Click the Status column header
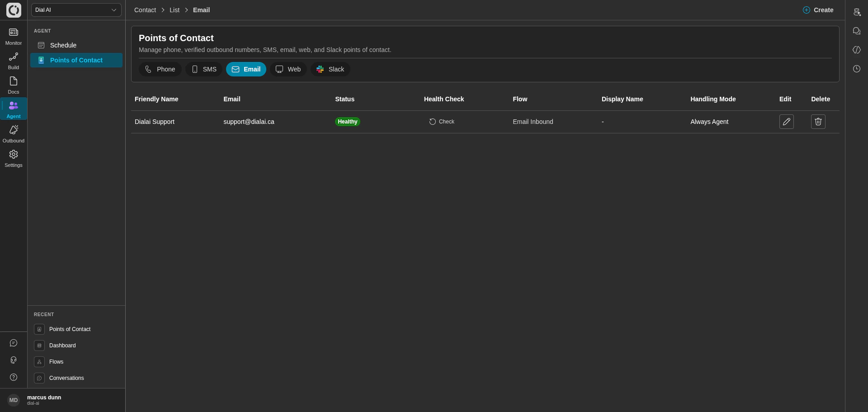 click(344, 99)
